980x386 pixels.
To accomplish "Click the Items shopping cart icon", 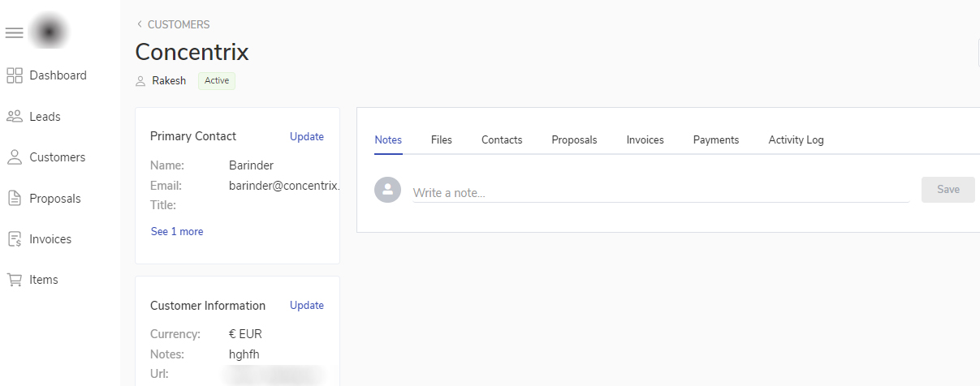I will coord(15,280).
